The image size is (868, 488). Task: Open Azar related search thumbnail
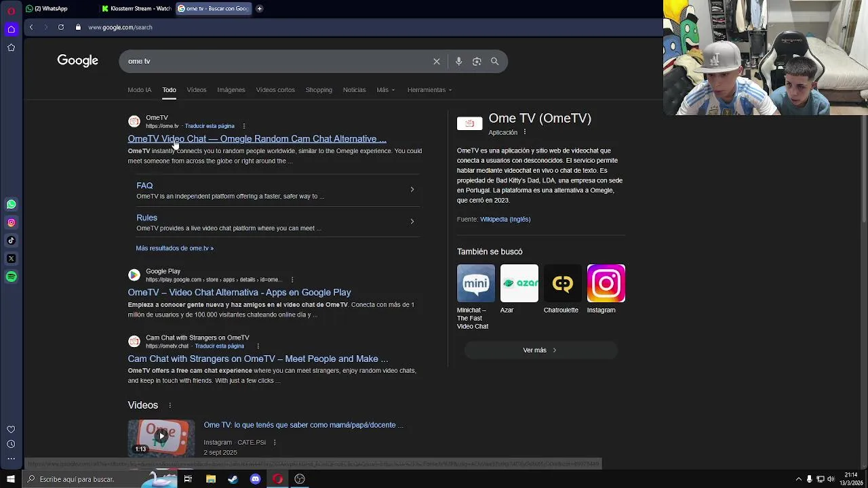point(519,283)
